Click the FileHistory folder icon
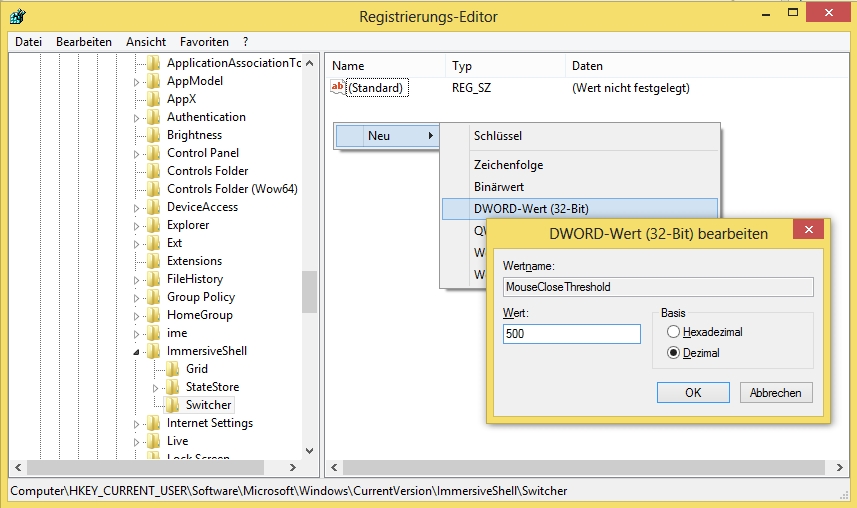The width and height of the screenshot is (857, 508). [154, 279]
